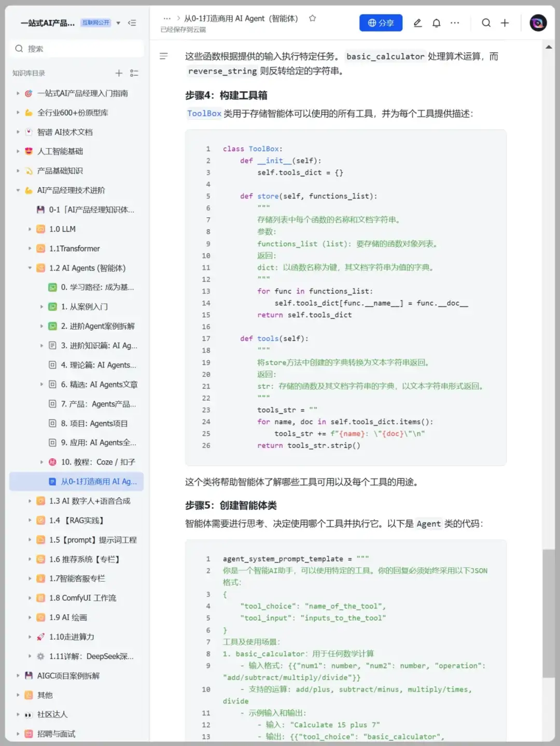Open the user avatar menu

point(538,23)
